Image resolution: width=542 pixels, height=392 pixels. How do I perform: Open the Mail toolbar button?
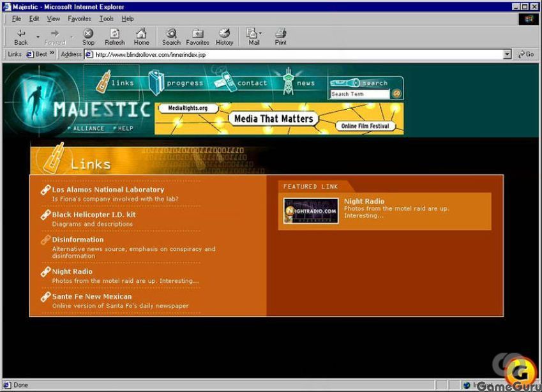click(253, 37)
